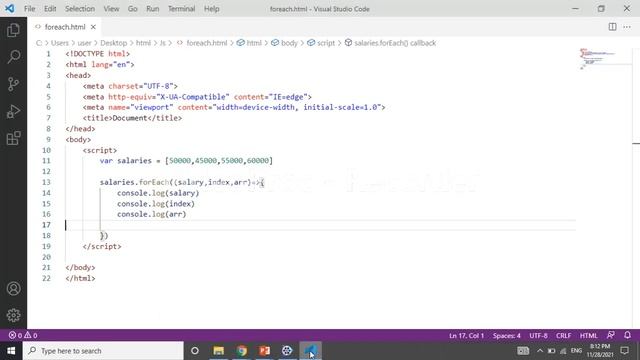Click the ENG language indicator
The image size is (640, 360).
pos(576,351)
